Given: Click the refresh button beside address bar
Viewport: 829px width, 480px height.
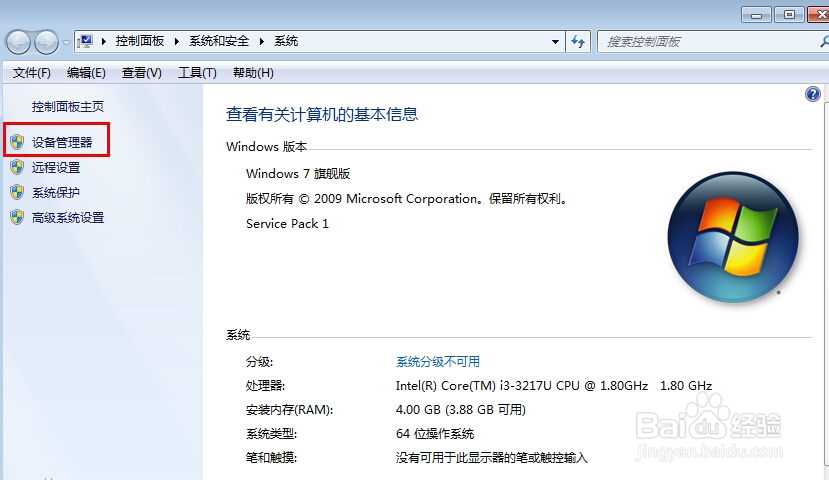Looking at the screenshot, I should [578, 41].
